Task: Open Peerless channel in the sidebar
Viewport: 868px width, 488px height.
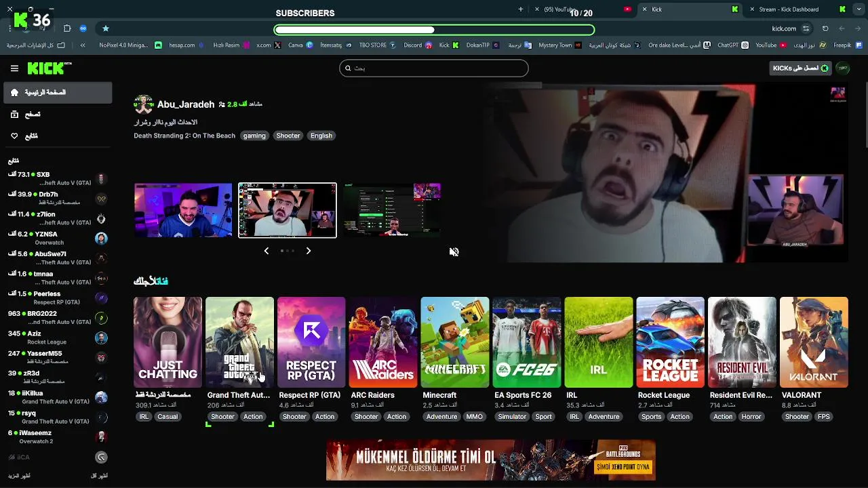Action: tap(57, 298)
